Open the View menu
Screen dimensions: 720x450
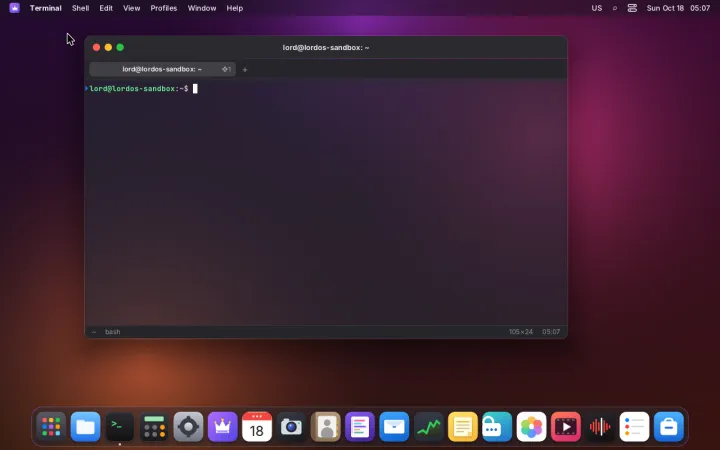pos(131,8)
